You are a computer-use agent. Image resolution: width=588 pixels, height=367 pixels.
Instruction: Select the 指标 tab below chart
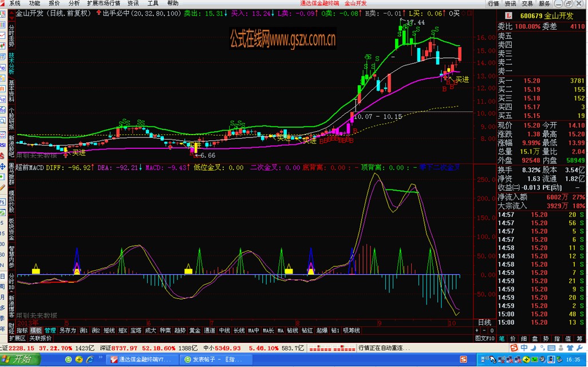point(22,330)
